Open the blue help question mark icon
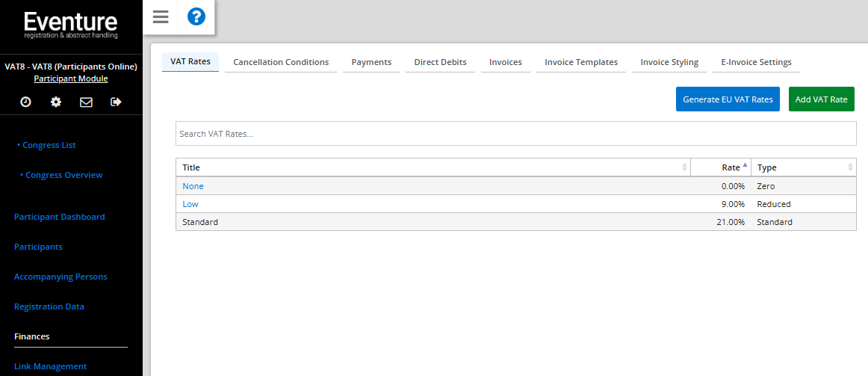The image size is (868, 376). click(x=196, y=16)
